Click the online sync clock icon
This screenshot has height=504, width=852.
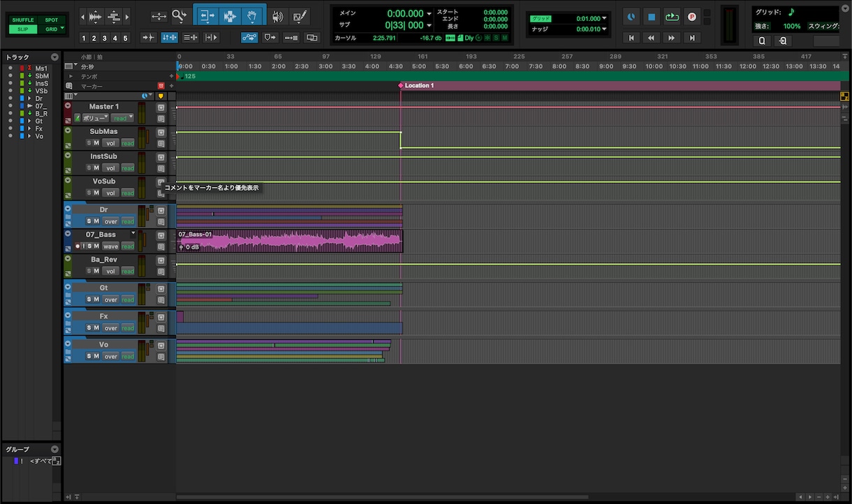tap(631, 17)
